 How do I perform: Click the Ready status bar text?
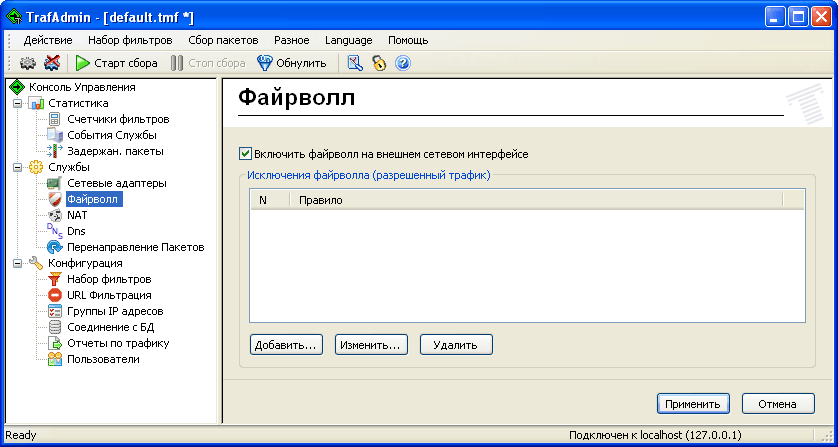pyautogui.click(x=20, y=435)
